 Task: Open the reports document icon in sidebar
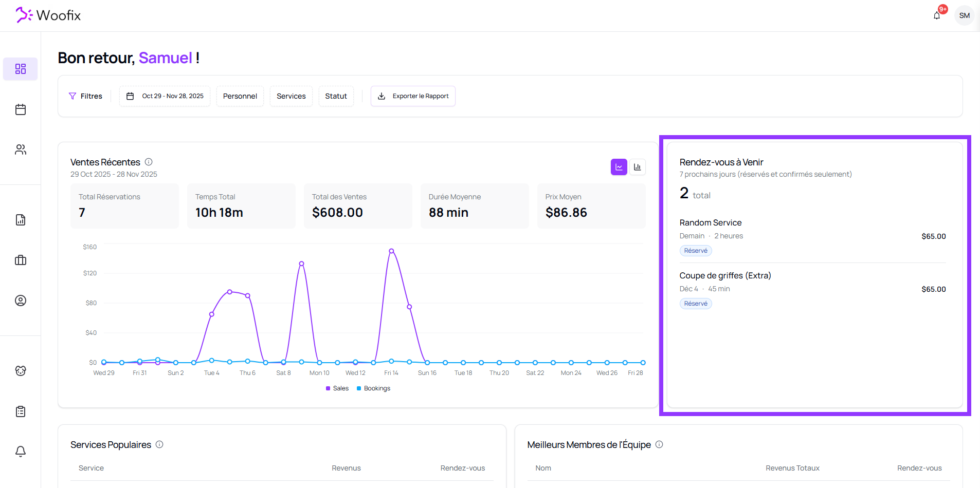(21, 220)
